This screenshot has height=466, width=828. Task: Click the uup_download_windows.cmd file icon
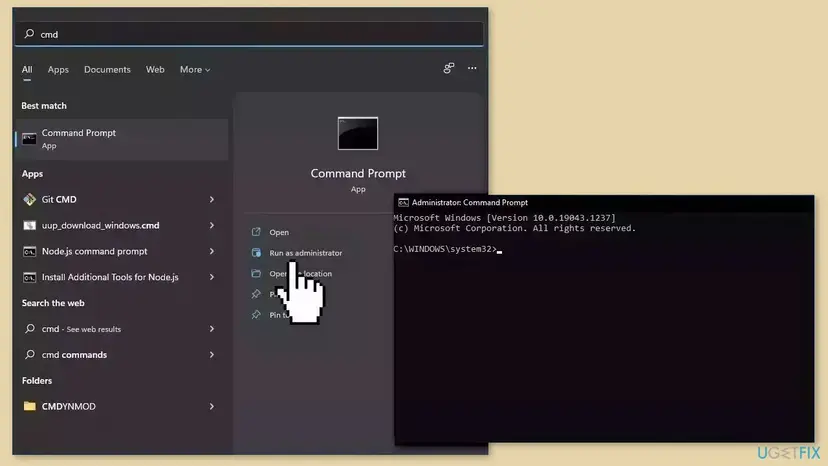tap(29, 225)
